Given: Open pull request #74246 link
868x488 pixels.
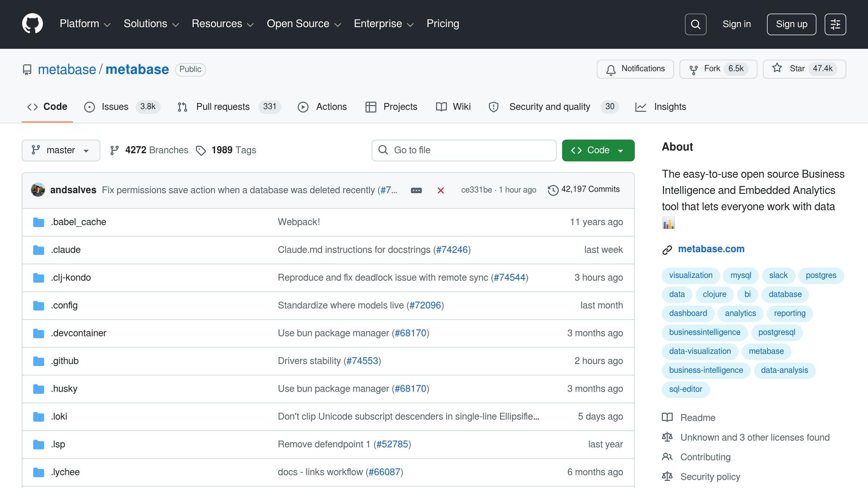Looking at the screenshot, I should coord(452,250).
